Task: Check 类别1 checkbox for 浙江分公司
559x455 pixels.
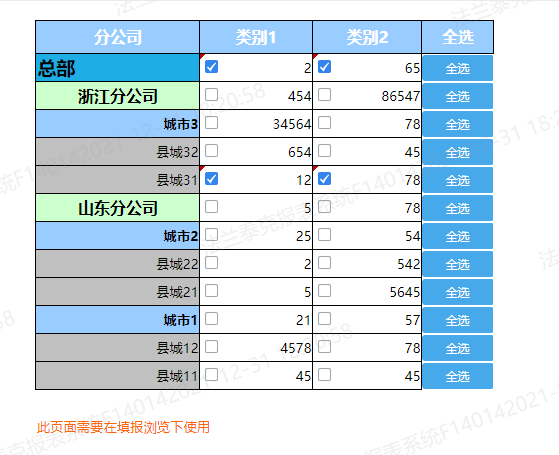Action: tap(211, 95)
